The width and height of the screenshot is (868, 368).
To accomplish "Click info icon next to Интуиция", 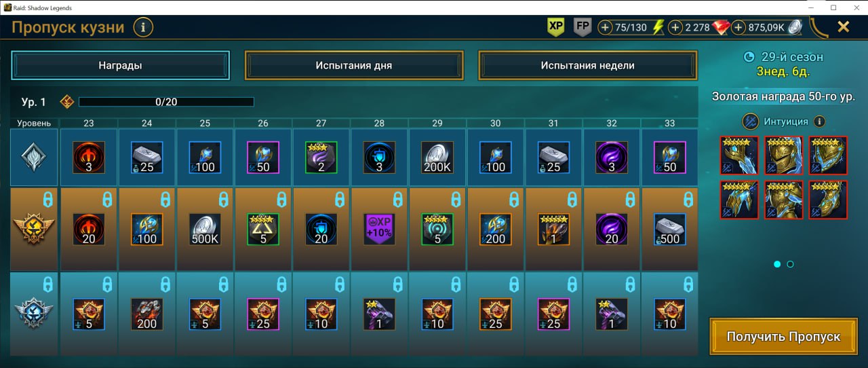I will point(819,122).
